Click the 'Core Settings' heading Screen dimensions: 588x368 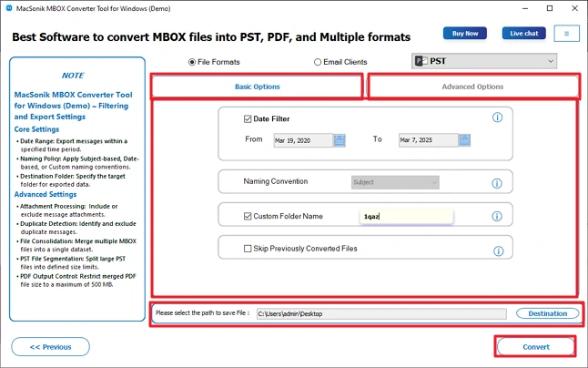tap(36, 129)
